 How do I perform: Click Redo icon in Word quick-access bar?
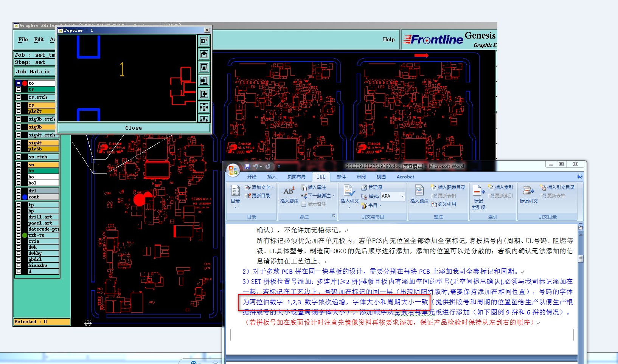pos(268,166)
